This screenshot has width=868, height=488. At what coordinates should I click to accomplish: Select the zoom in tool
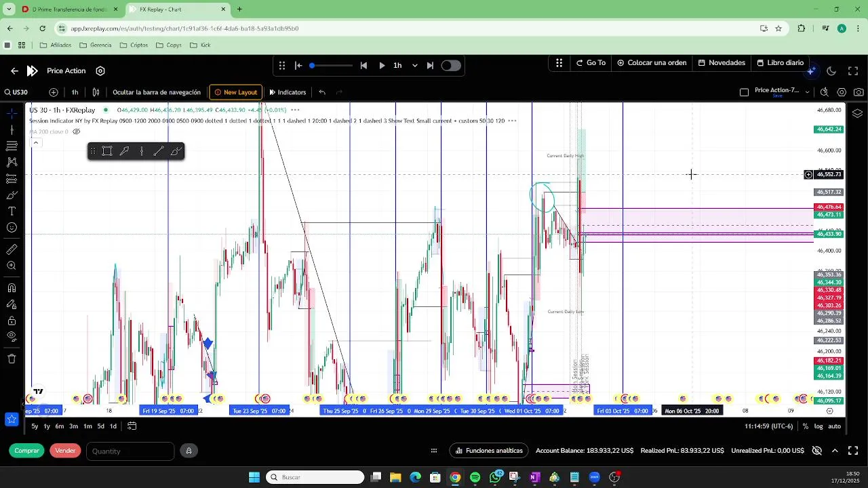point(12,266)
